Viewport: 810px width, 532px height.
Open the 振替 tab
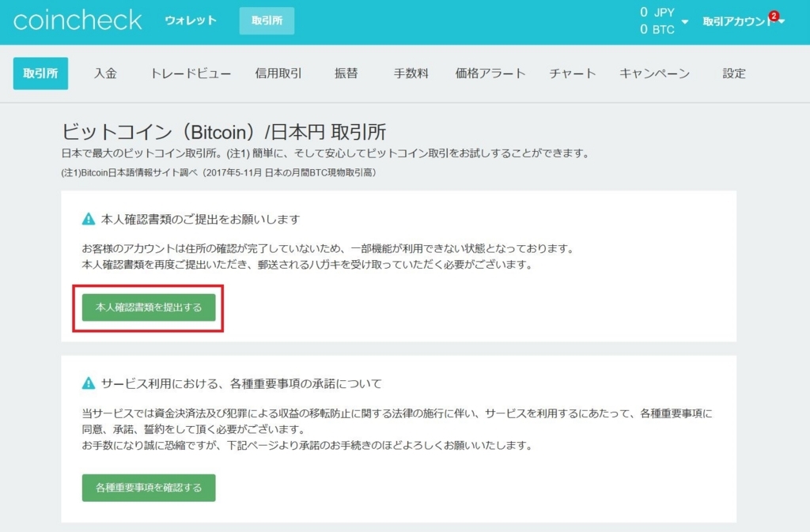(346, 74)
